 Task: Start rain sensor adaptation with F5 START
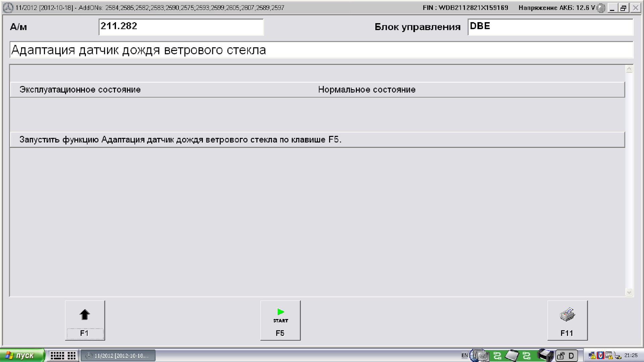coord(280,320)
